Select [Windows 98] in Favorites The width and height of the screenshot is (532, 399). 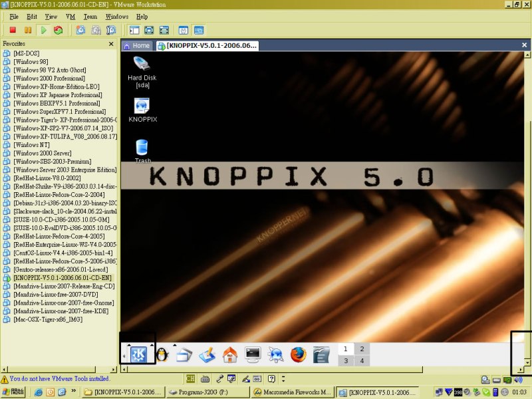(x=31, y=62)
